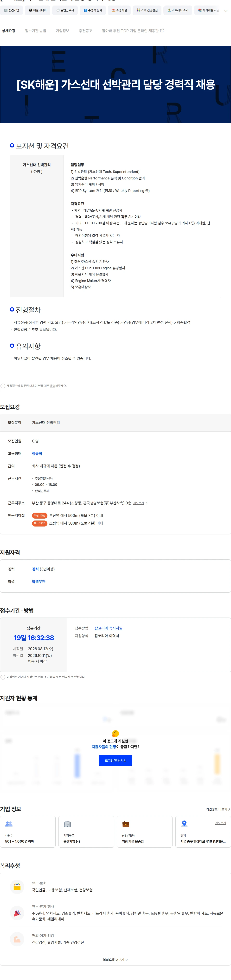Image resolution: width=231 pixels, height=980 pixels.
Task: Open 지도보기 next to the work address
Action: [x=138, y=503]
